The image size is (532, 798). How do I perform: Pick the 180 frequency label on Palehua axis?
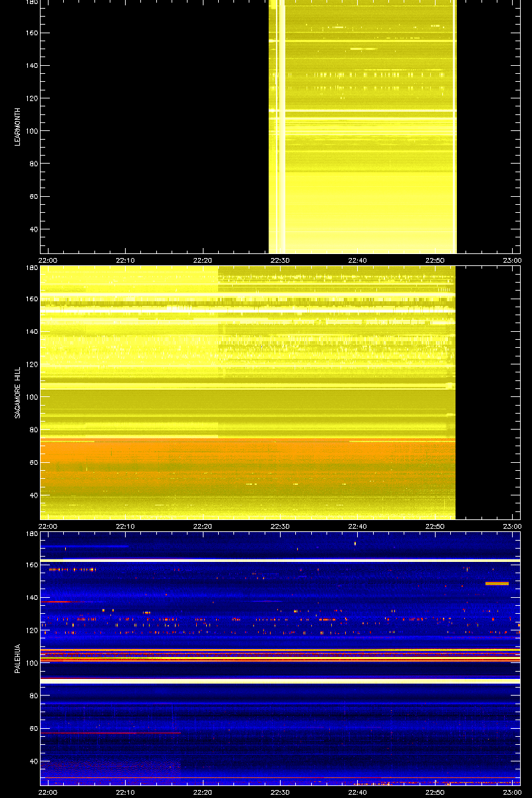(x=31, y=534)
